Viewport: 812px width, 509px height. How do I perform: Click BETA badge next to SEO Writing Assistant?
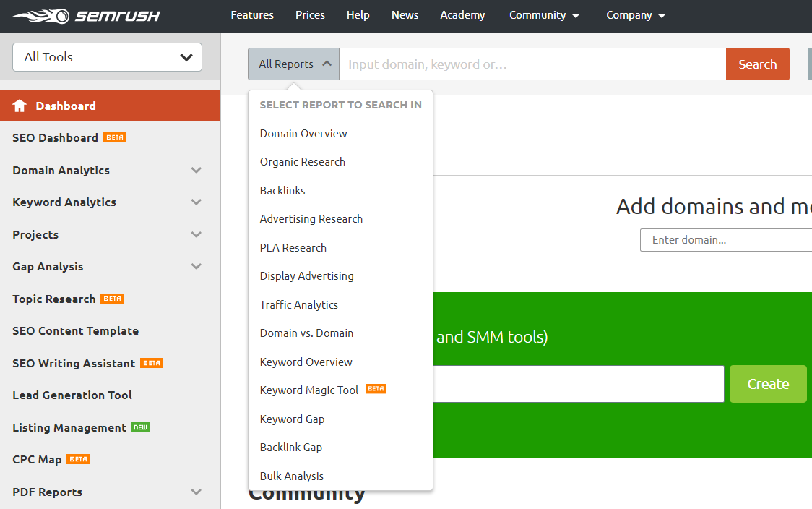tap(152, 363)
